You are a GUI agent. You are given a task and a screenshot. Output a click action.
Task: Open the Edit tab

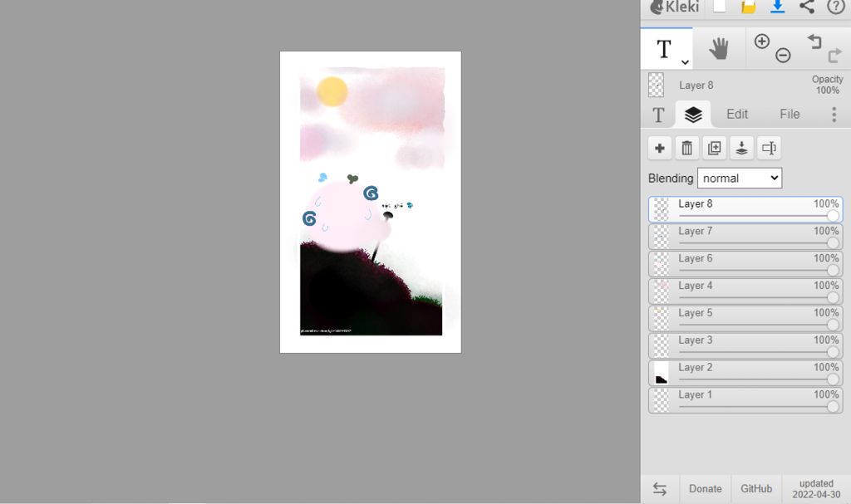[x=737, y=114]
